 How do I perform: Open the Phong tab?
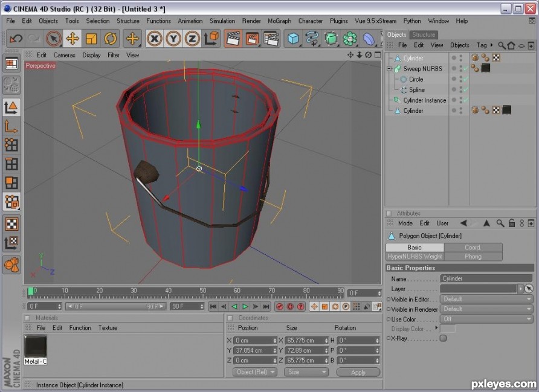(473, 256)
